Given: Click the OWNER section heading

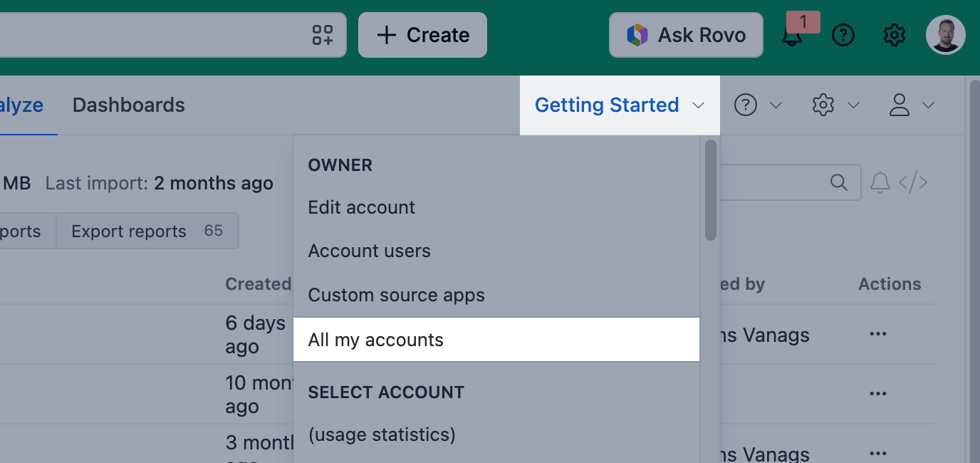Looking at the screenshot, I should (x=340, y=165).
